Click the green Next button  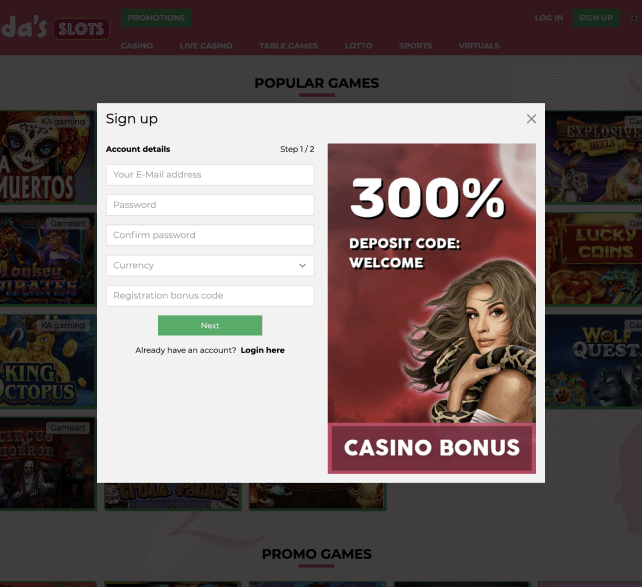pyautogui.click(x=210, y=326)
